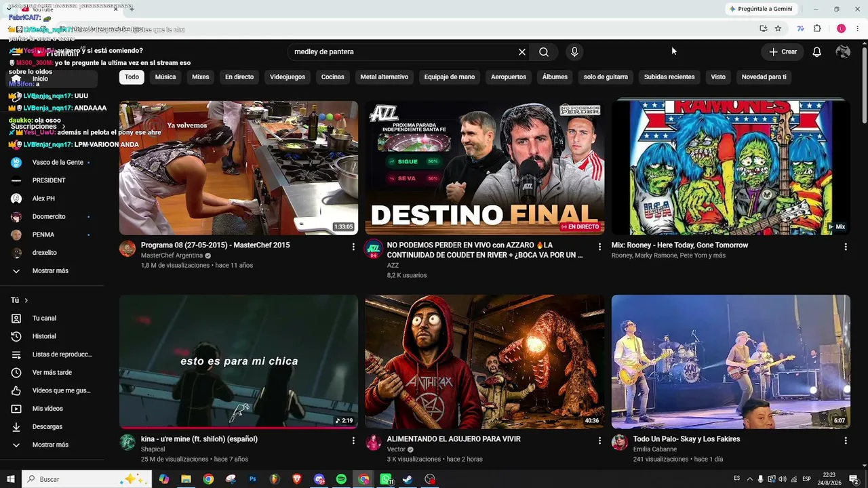Expand Mostrar más below Descargas
This screenshot has width=868, height=488.
[50, 445]
